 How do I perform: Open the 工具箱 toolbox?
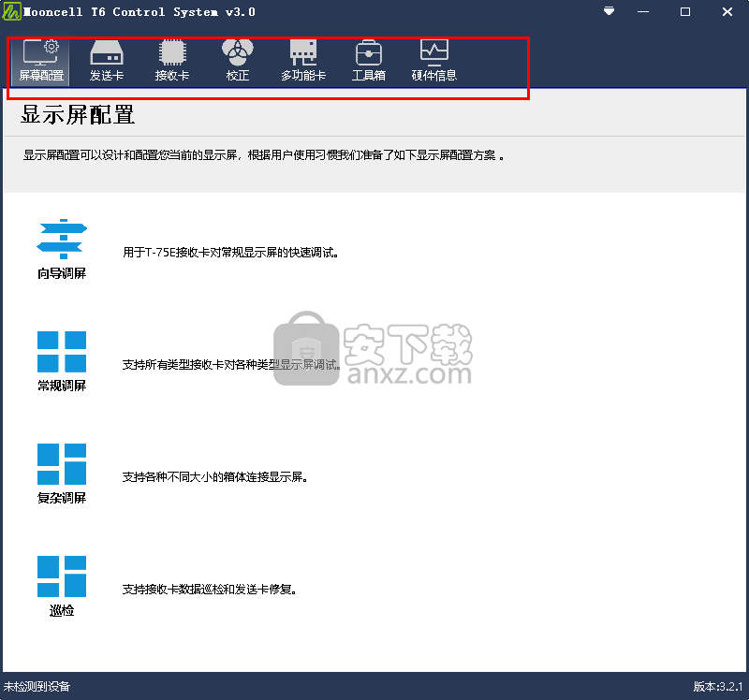(x=368, y=60)
